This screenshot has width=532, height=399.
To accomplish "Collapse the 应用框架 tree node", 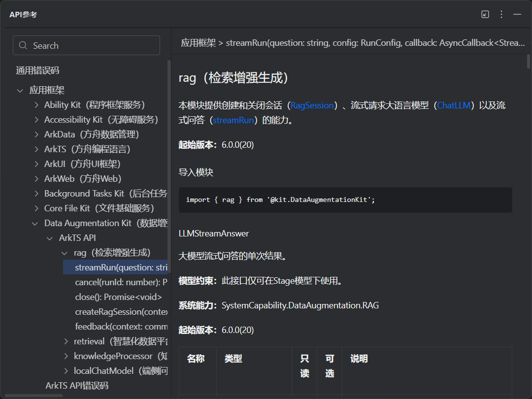I will click(x=20, y=90).
